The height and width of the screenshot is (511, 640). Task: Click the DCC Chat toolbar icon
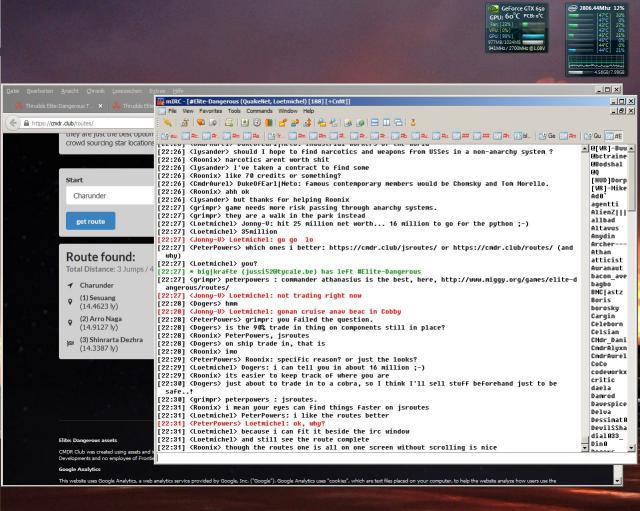295,122
